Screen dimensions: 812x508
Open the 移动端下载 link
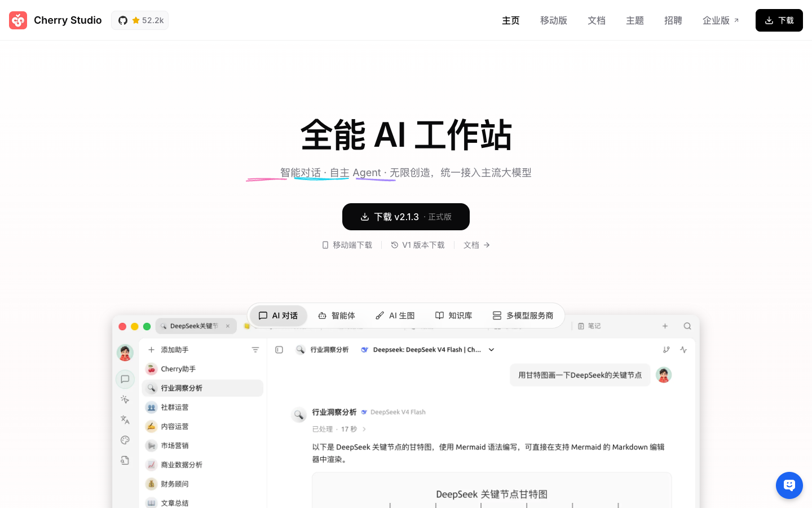click(x=347, y=245)
